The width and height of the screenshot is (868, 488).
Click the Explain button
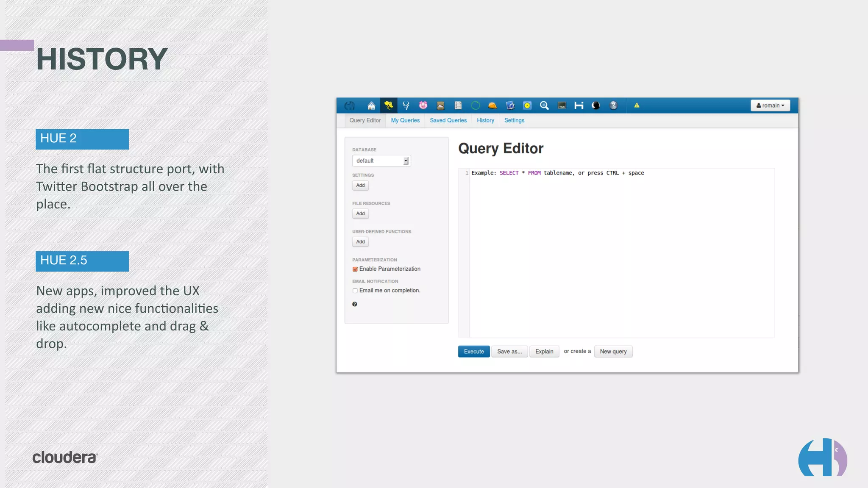(544, 352)
